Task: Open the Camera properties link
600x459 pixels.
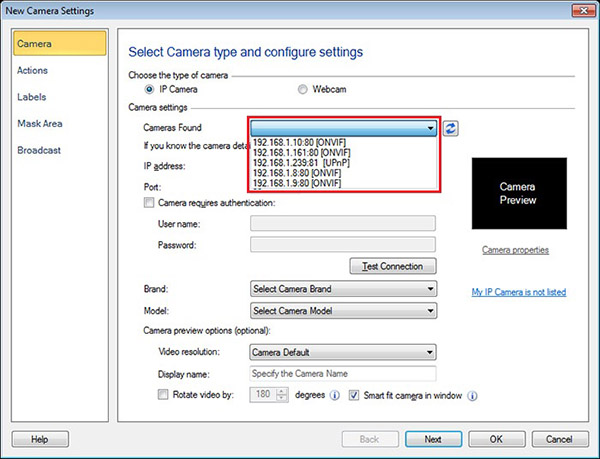Action: point(515,250)
